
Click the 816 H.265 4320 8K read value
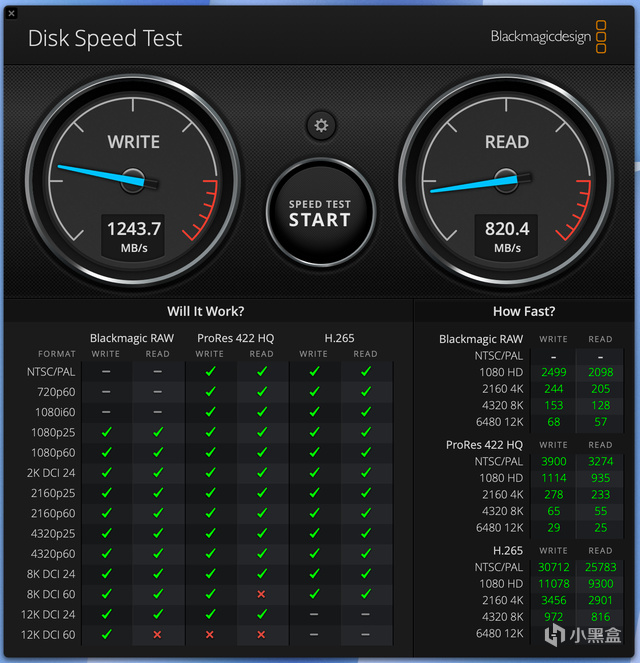(601, 616)
